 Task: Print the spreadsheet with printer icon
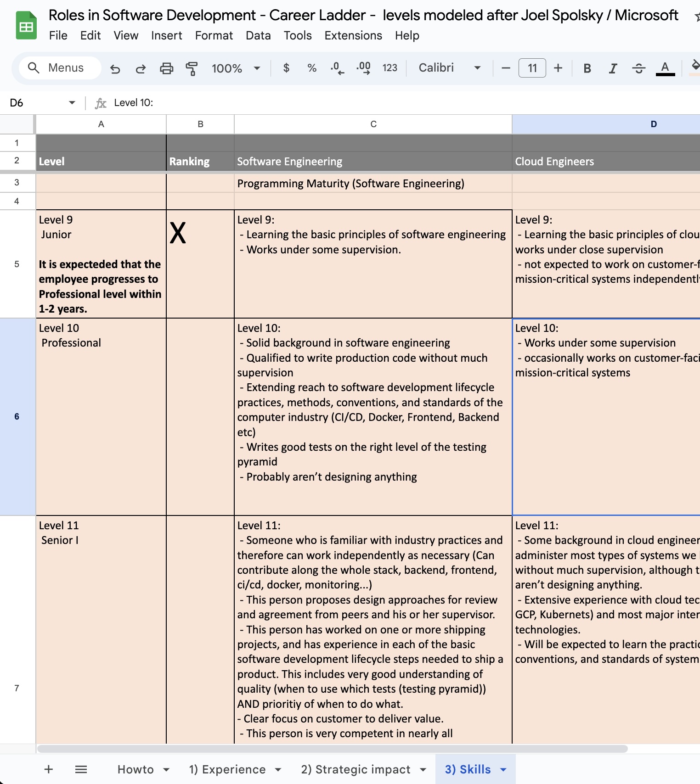(166, 68)
